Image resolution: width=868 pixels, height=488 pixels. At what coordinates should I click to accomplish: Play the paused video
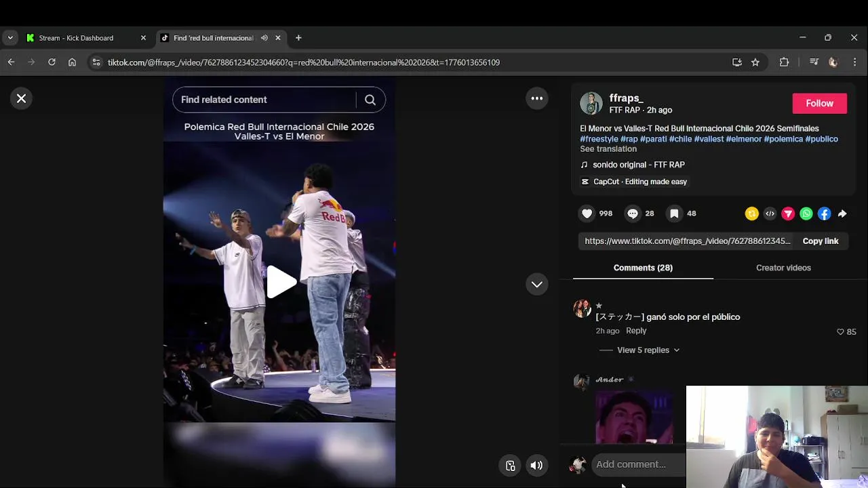click(280, 282)
